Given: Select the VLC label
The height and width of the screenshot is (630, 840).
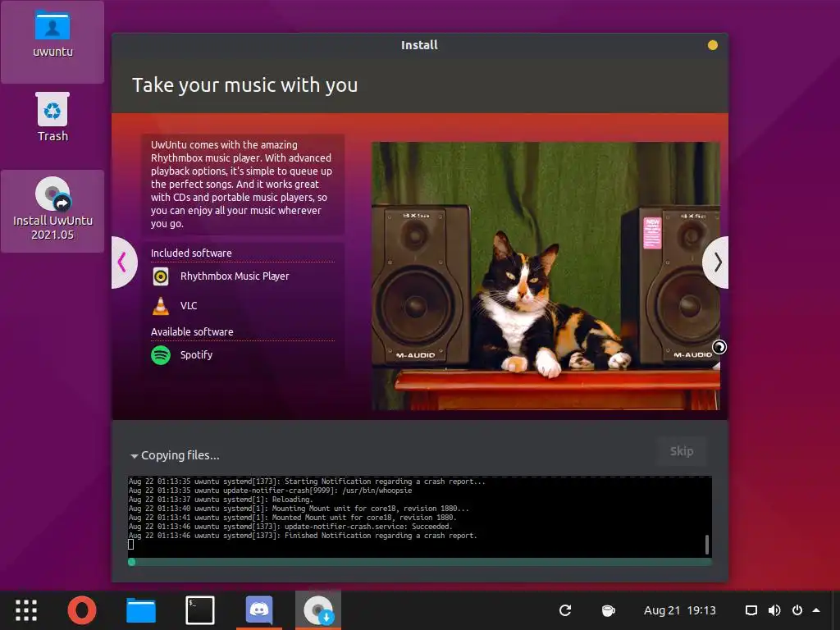Looking at the screenshot, I should (x=189, y=306).
